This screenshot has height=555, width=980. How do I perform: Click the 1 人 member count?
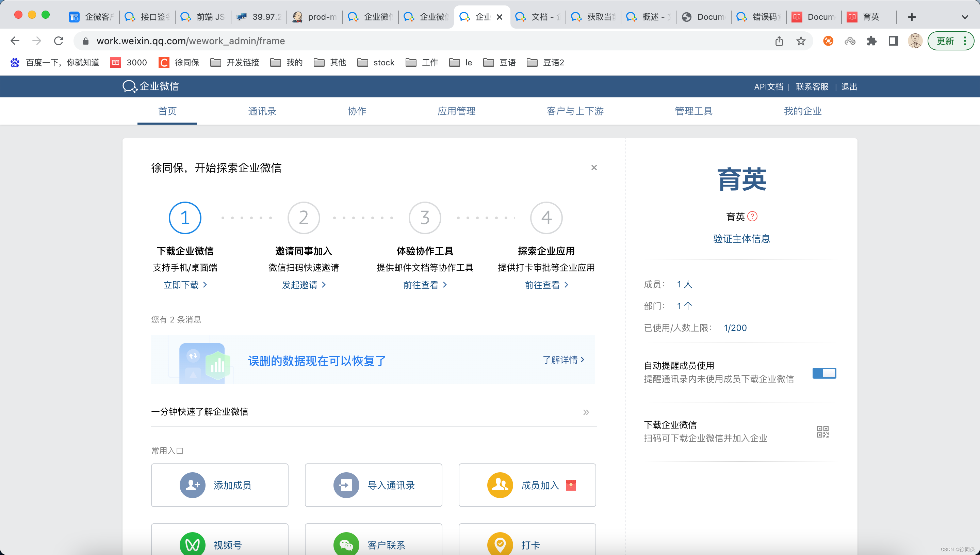(x=684, y=284)
